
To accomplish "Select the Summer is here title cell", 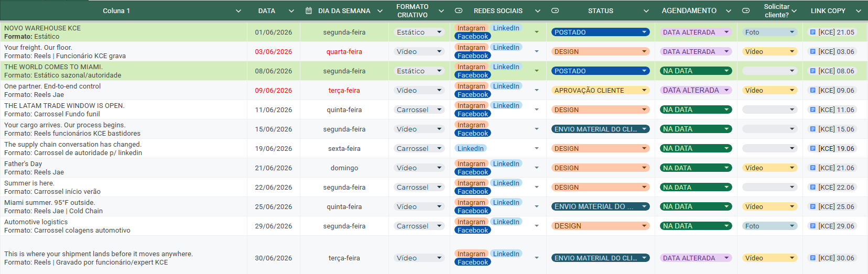I will tap(124, 187).
